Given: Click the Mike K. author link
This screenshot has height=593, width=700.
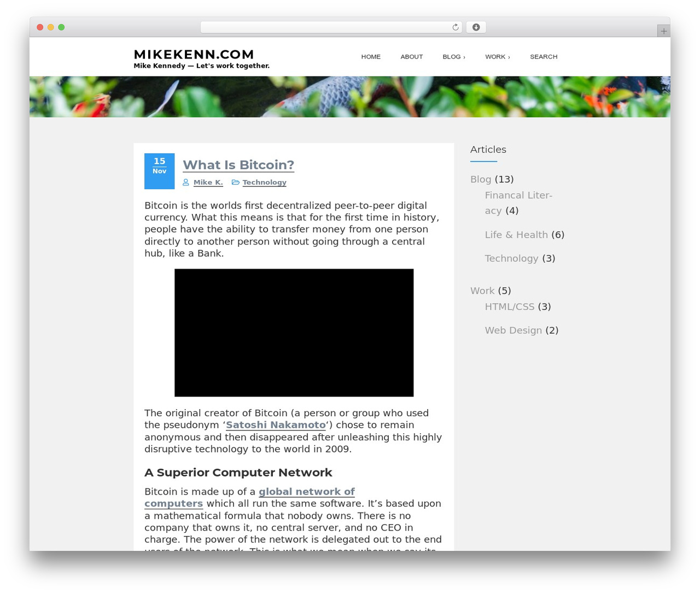Looking at the screenshot, I should click(x=208, y=182).
